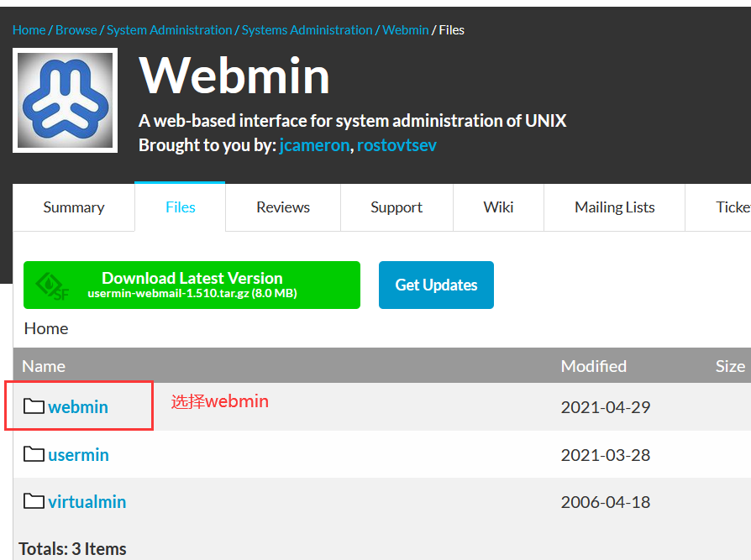The image size is (751, 560).
Task: Open the usermin folder link
Action: coord(79,455)
